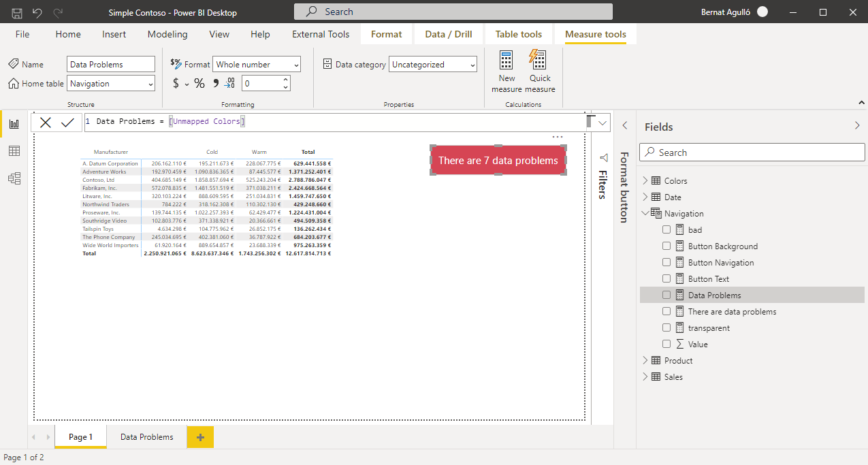Viewport: 868px width, 465px height.
Task: Switch to the Data Problems page tab
Action: tap(146, 437)
